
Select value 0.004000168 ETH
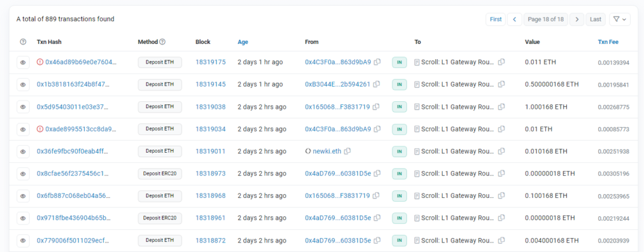click(552, 240)
